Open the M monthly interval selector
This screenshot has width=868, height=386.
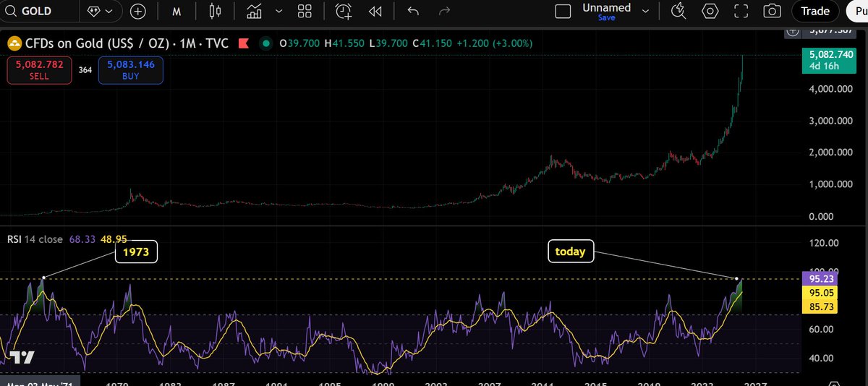click(177, 11)
